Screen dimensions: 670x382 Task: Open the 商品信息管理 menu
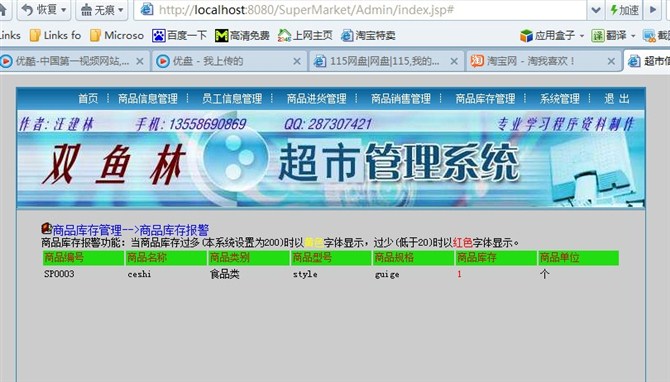coord(148,99)
